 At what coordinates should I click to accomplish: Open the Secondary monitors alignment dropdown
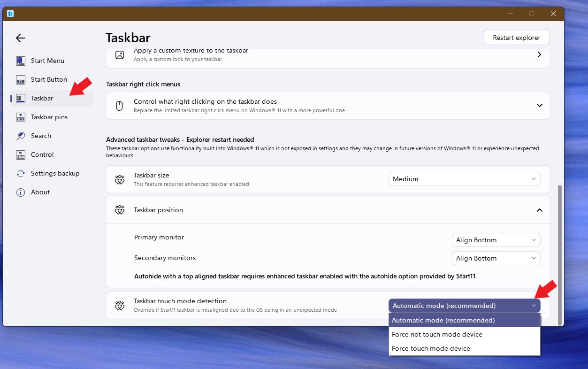coord(496,258)
